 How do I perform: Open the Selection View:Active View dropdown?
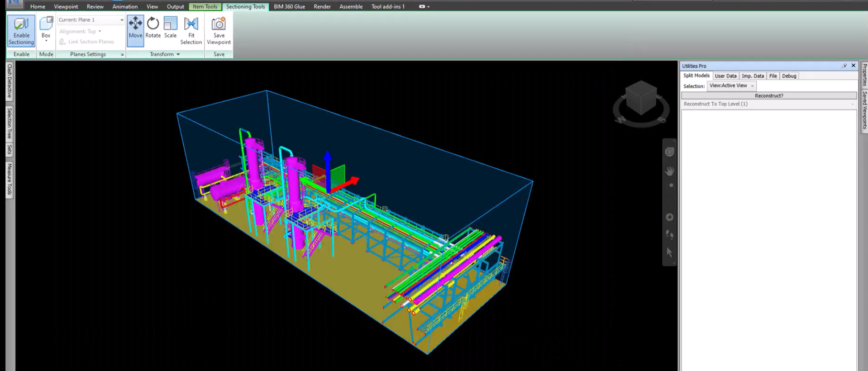click(x=731, y=86)
